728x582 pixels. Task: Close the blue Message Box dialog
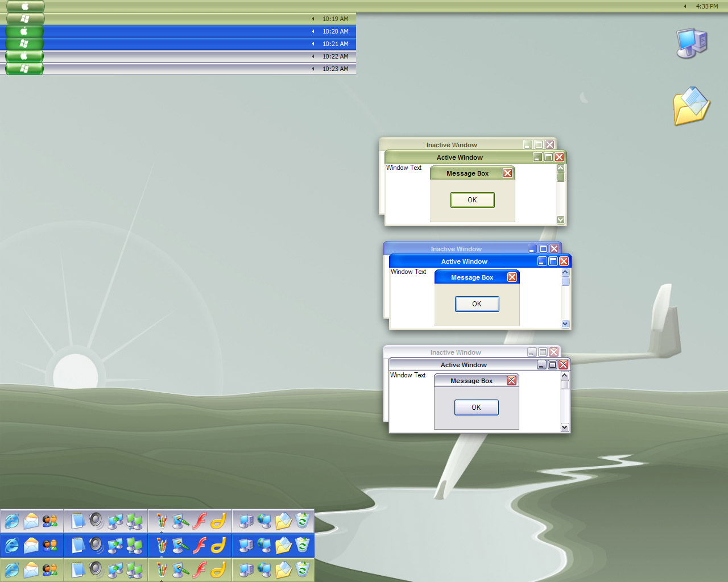point(512,277)
